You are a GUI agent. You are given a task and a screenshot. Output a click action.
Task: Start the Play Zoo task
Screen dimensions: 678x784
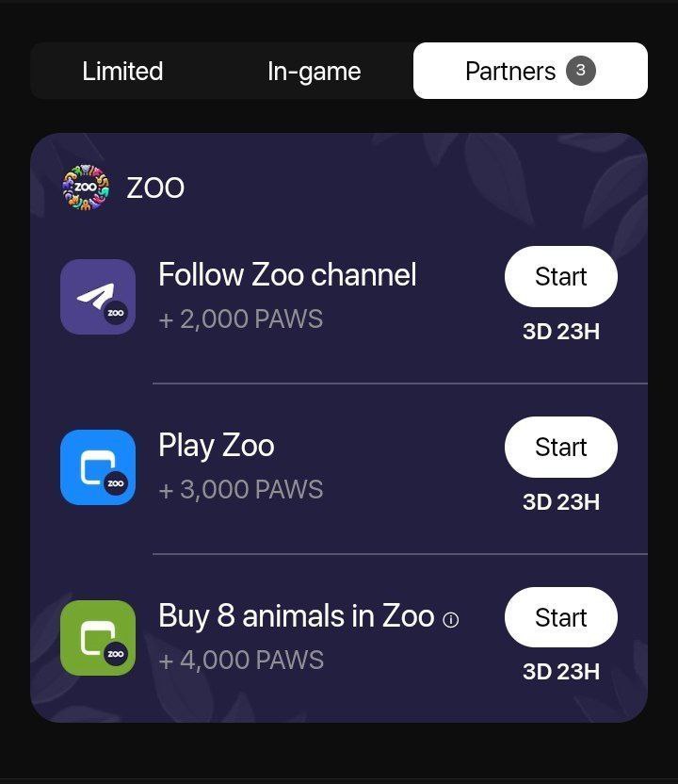(560, 447)
